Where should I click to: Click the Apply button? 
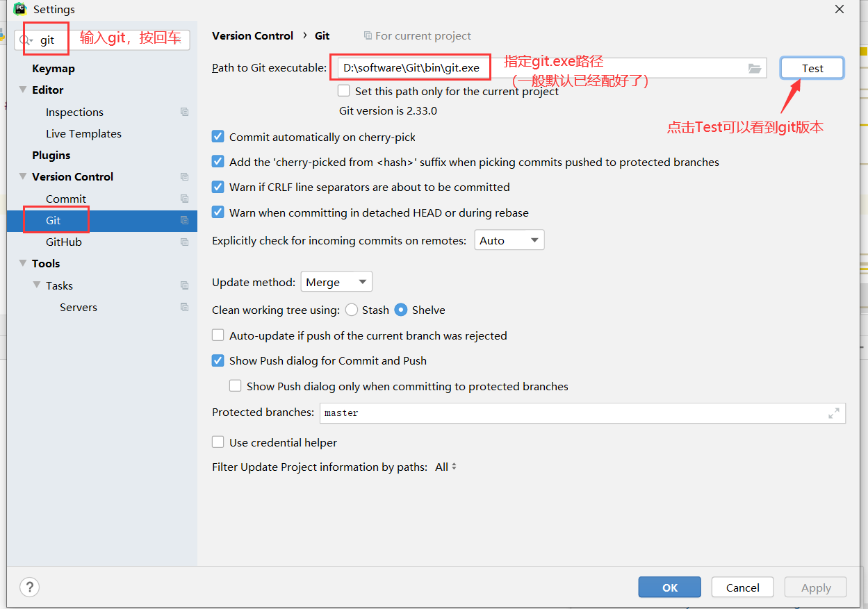coord(816,587)
